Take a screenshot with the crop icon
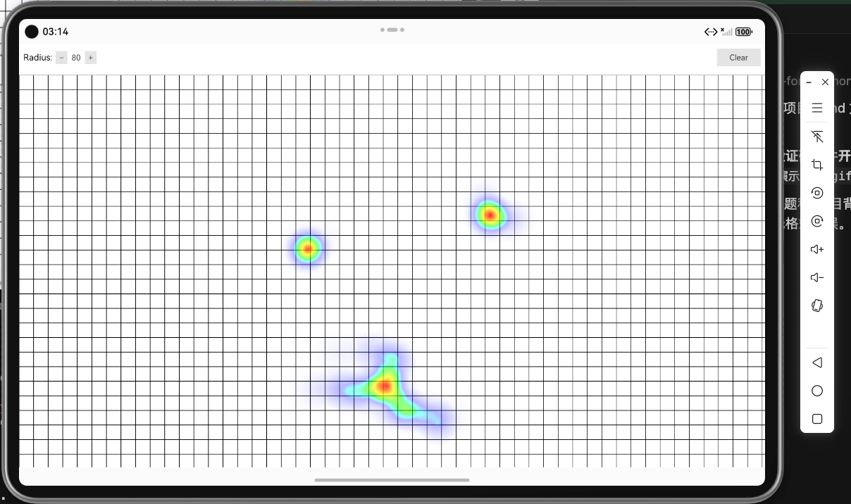Viewport: 851px width, 504px height. pos(817,165)
